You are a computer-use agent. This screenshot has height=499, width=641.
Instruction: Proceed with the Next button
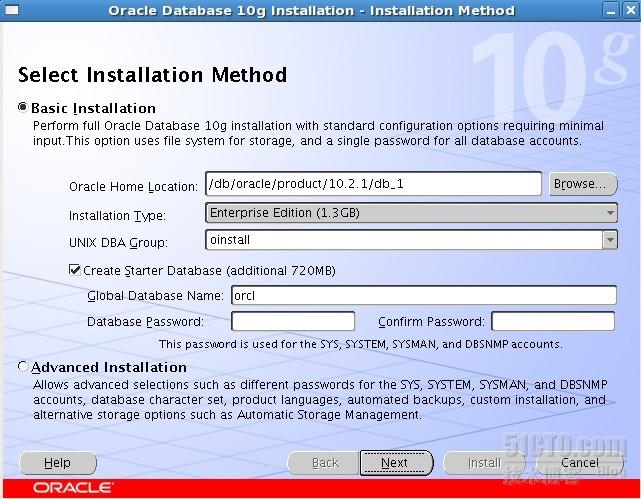tap(396, 463)
